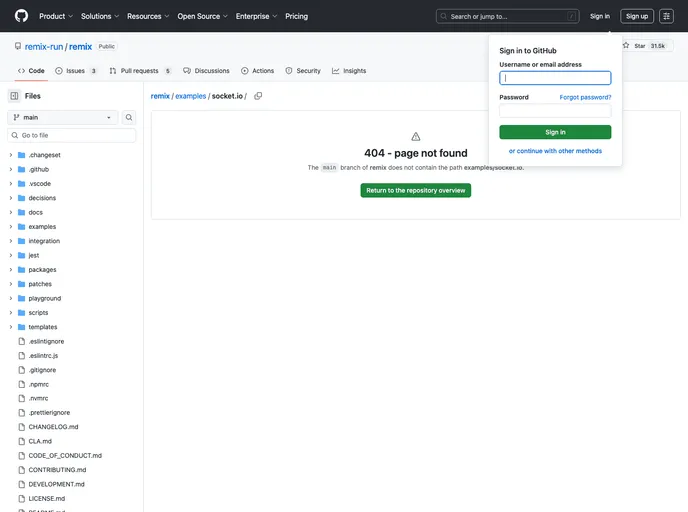Screen dimensions: 688x512
Task: Click the remix breadcrumb link
Action: pyautogui.click(x=160, y=96)
